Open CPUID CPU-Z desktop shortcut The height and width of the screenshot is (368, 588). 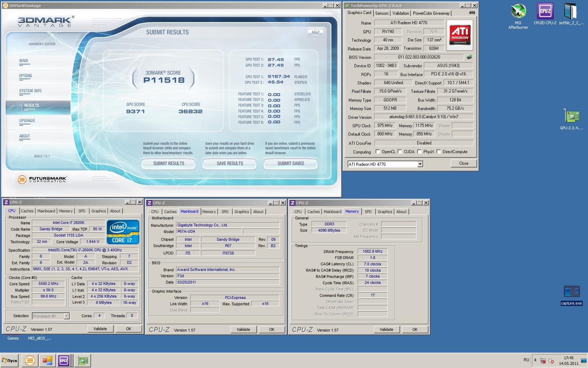tap(545, 15)
